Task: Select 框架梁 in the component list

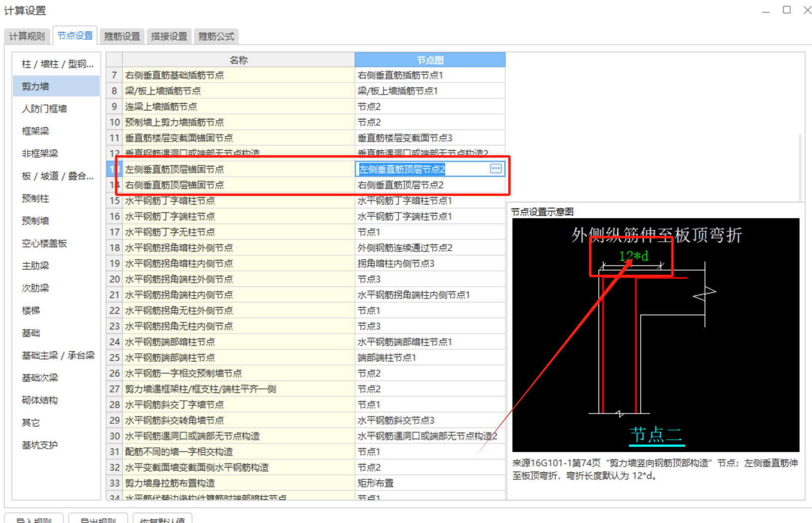Action: [57, 131]
